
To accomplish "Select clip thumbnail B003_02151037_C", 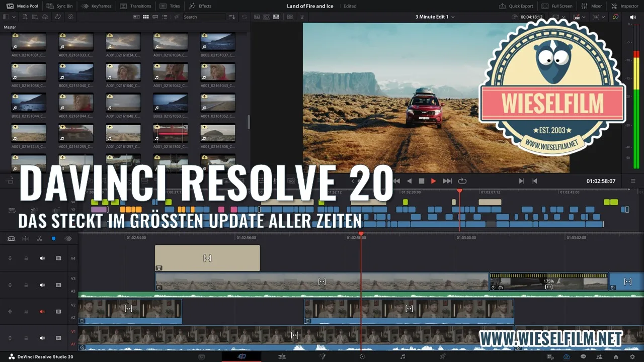I will click(x=218, y=41).
